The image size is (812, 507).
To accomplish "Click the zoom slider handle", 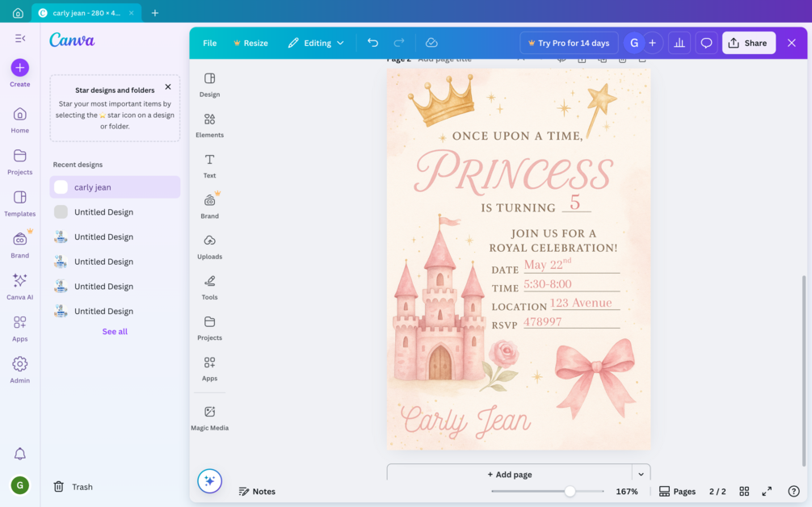I will [570, 491].
